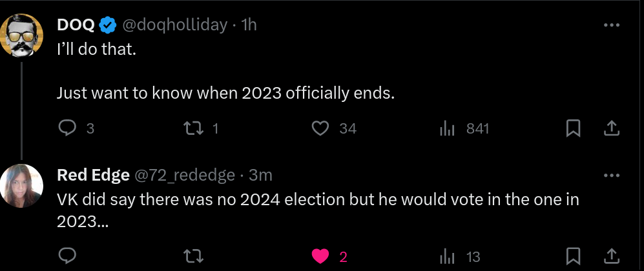View analytics for Red Edge's tweet

point(448,256)
